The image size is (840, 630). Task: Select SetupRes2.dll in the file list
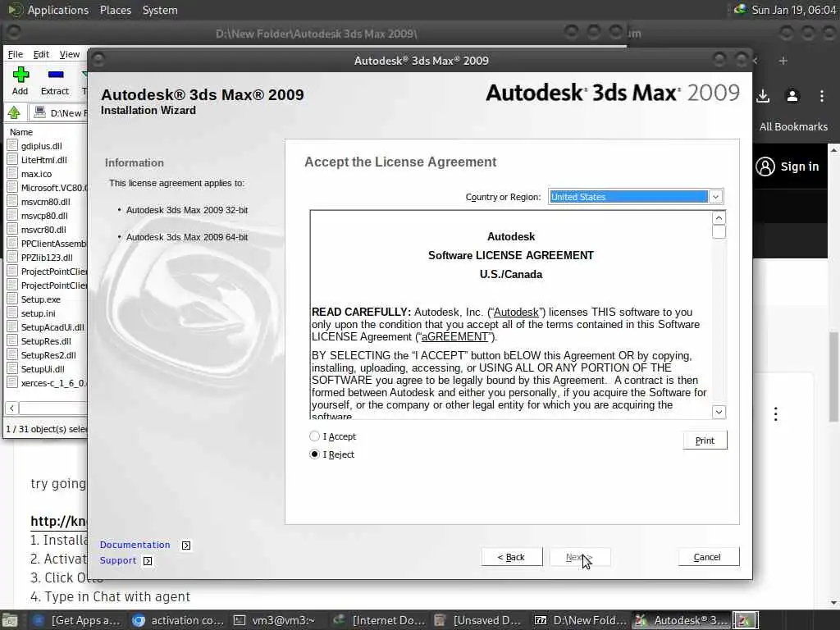[x=48, y=354]
